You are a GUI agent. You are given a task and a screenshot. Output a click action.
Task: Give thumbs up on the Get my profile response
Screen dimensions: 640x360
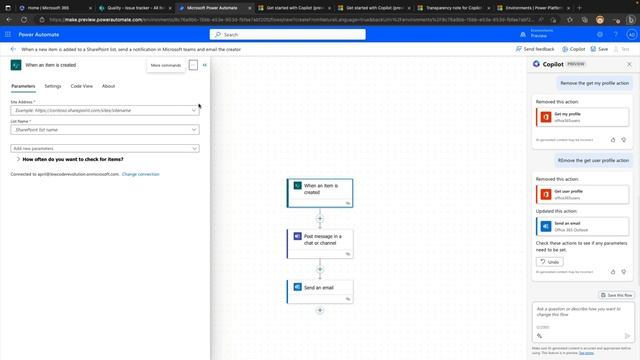point(613,140)
